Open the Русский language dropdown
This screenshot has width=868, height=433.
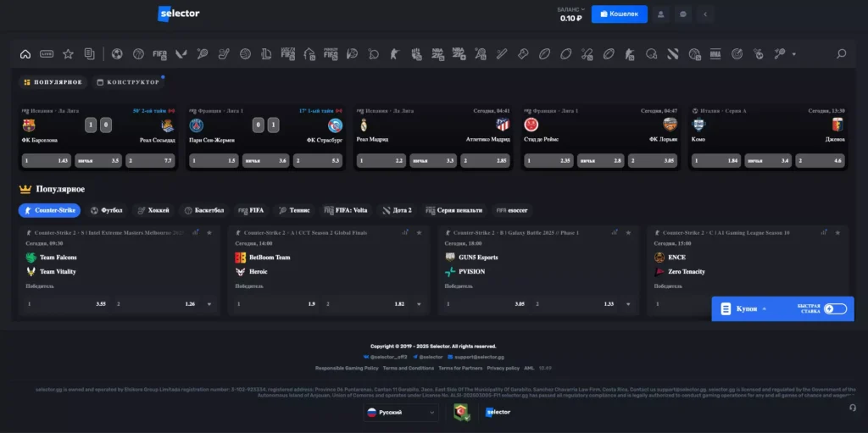coord(401,412)
